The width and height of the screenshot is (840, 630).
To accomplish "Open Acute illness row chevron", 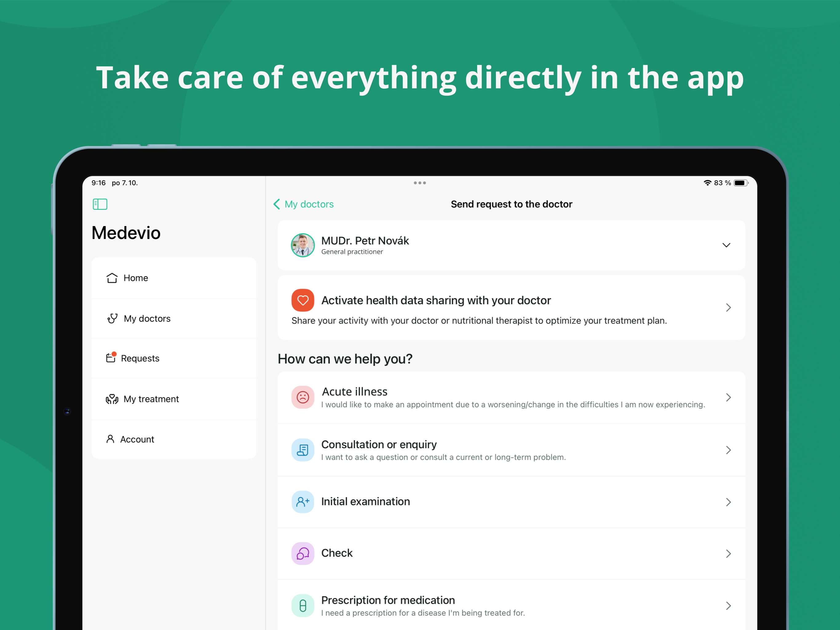I will (x=728, y=397).
